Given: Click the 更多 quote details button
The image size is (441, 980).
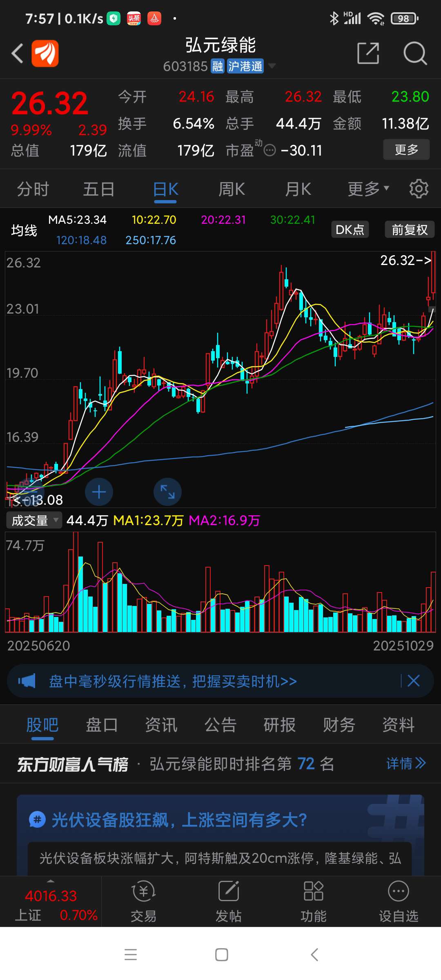Looking at the screenshot, I should pos(406,149).
